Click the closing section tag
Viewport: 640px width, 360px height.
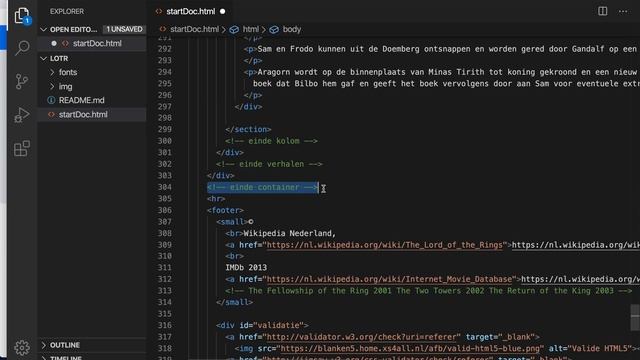point(248,129)
